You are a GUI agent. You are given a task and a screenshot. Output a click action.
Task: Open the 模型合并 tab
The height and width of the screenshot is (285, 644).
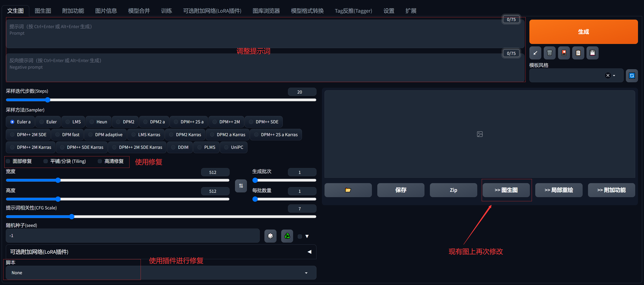(x=139, y=11)
